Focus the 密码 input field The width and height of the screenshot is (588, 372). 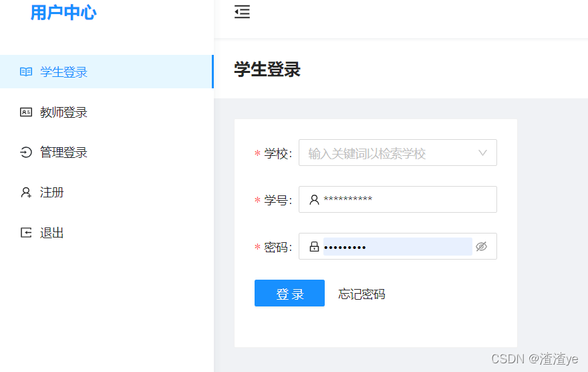pos(398,246)
